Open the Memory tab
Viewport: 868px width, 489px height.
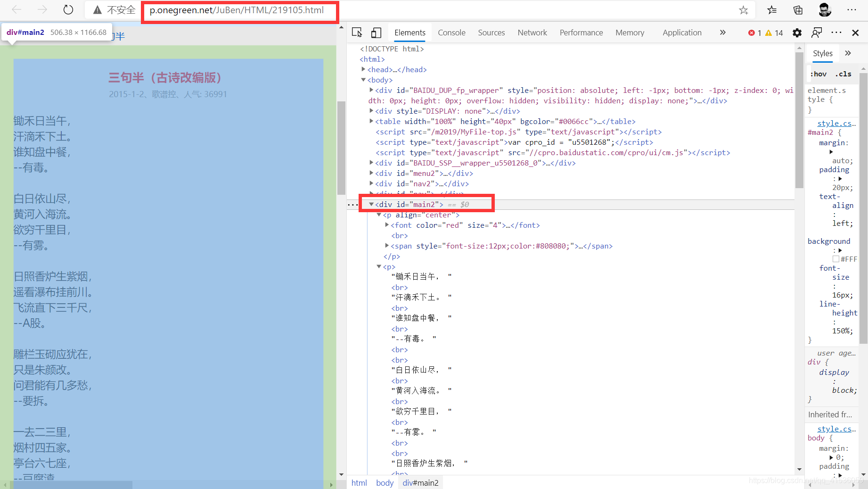630,33
